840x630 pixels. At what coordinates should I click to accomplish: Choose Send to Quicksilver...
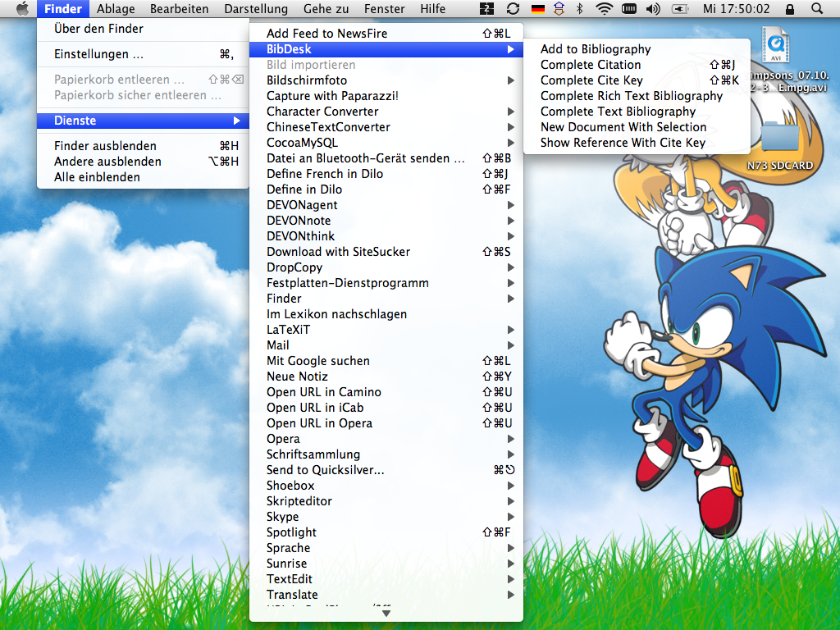tap(386, 470)
